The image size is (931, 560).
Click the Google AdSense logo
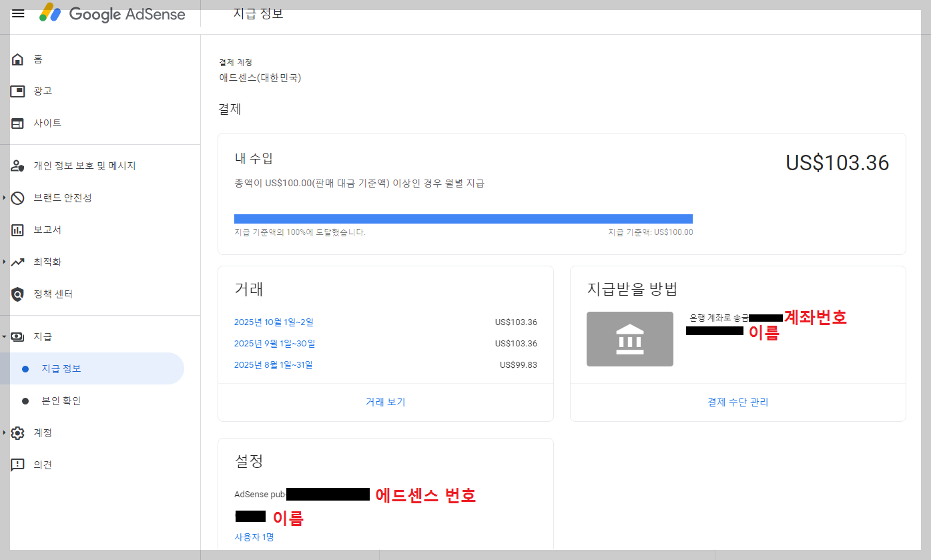click(112, 13)
